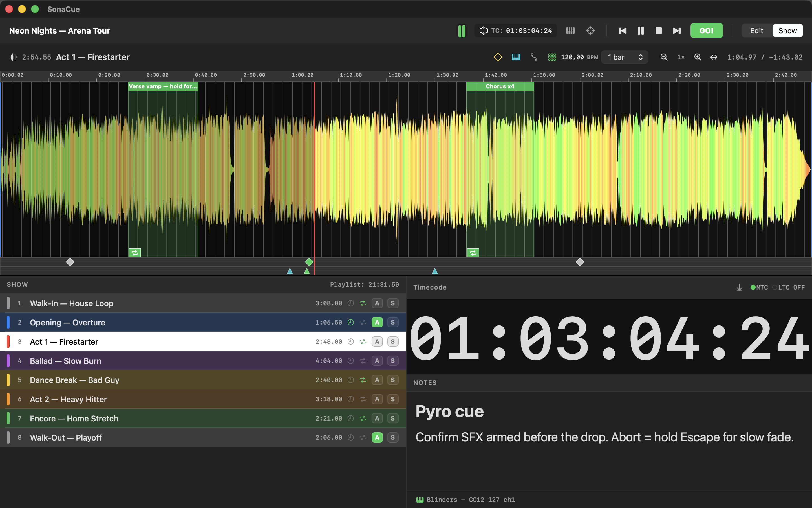Viewport: 812px width, 508px height.
Task: Select Encore — Home Stretch cue
Action: tap(203, 418)
